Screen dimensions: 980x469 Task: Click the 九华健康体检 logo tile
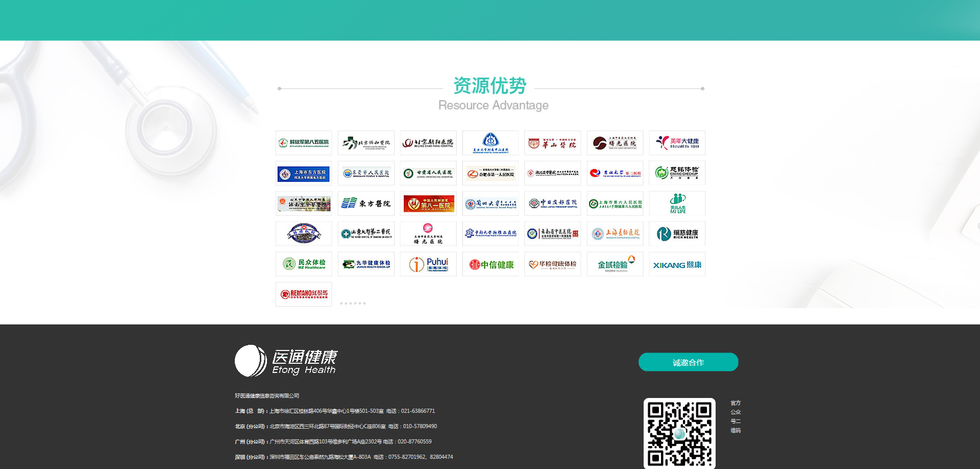(366, 264)
